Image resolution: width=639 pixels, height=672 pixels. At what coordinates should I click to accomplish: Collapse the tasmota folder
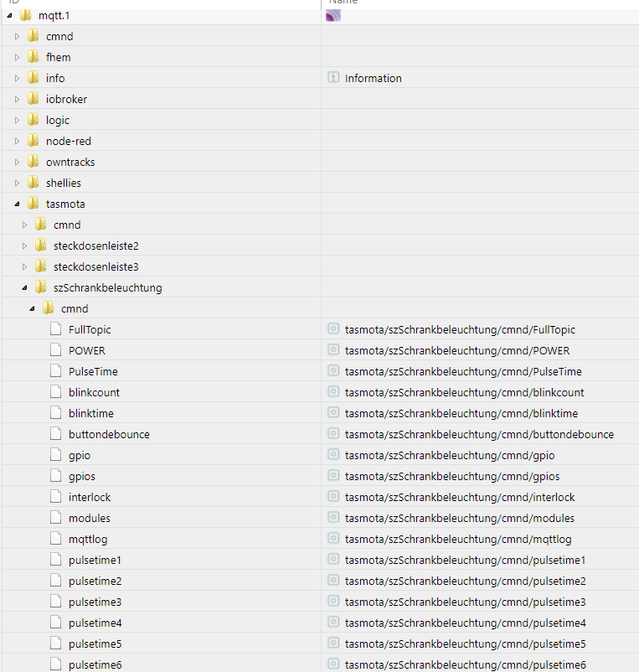click(x=17, y=204)
